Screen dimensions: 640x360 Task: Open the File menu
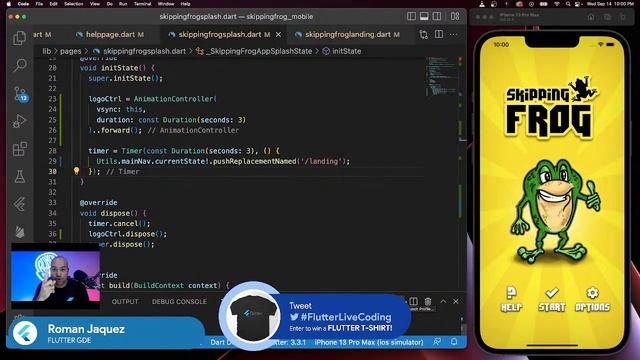[x=39, y=4]
